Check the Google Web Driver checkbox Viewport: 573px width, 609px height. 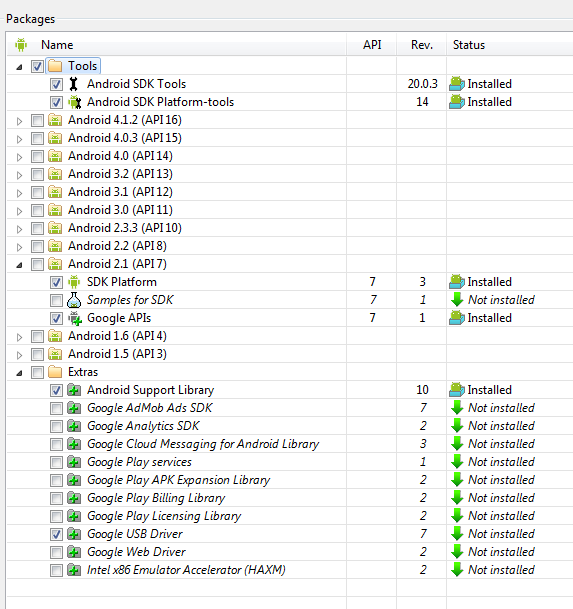[56, 552]
